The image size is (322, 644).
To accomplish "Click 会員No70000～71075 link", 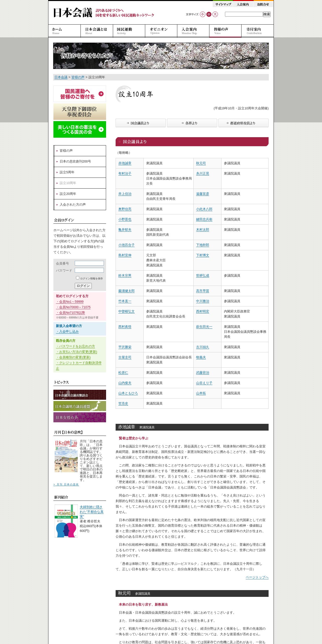I will (73, 307).
